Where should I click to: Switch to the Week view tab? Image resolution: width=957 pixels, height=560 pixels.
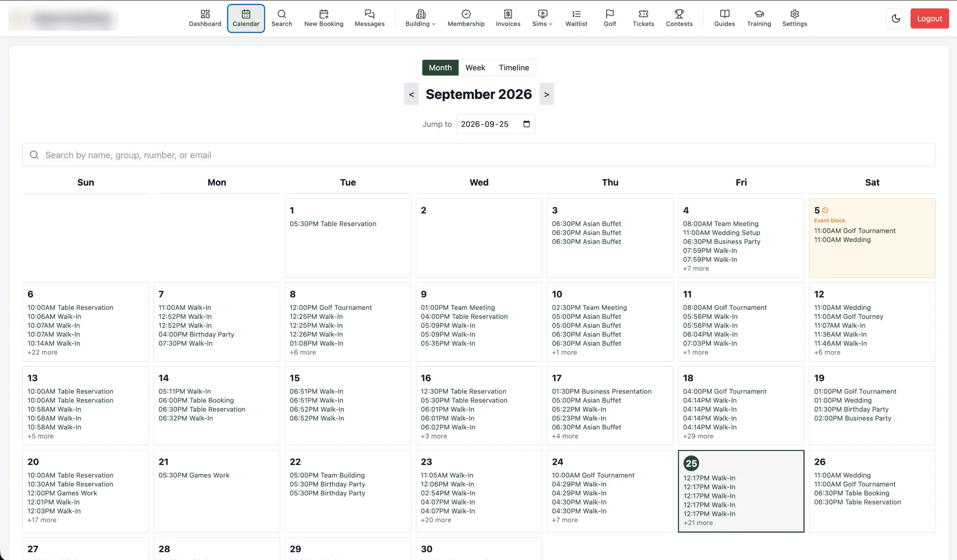click(x=475, y=67)
